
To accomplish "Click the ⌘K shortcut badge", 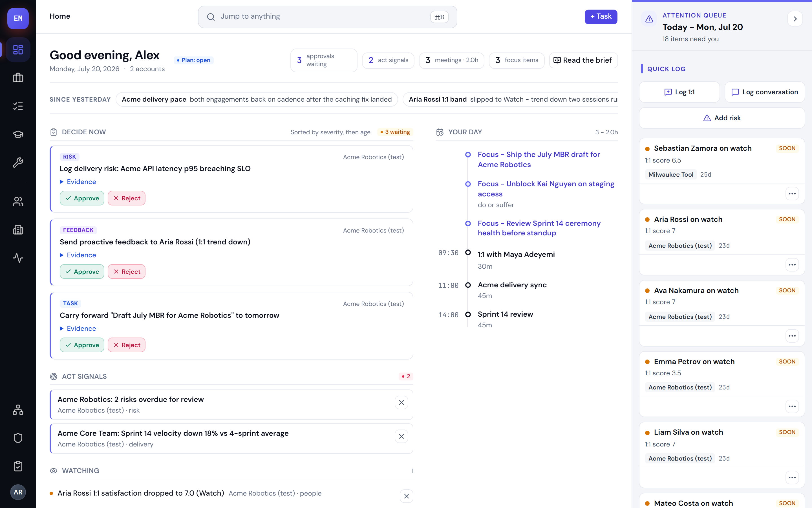I will pyautogui.click(x=439, y=17).
